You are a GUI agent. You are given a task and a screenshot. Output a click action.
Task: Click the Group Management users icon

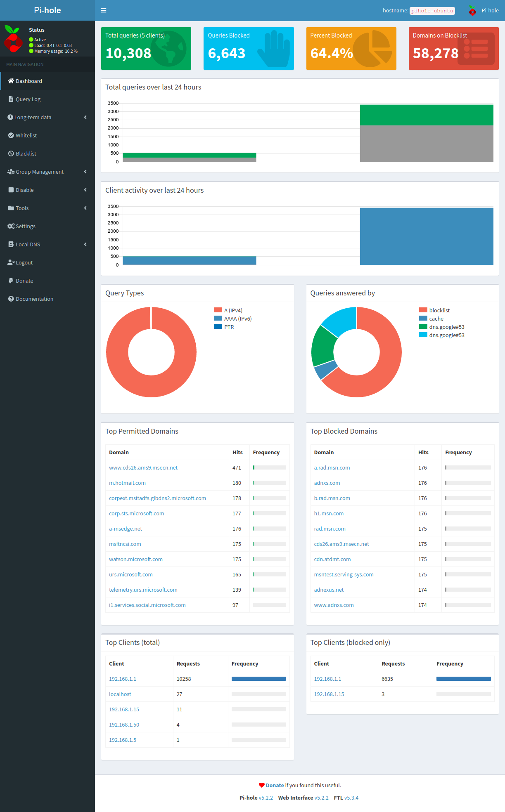[x=11, y=172]
